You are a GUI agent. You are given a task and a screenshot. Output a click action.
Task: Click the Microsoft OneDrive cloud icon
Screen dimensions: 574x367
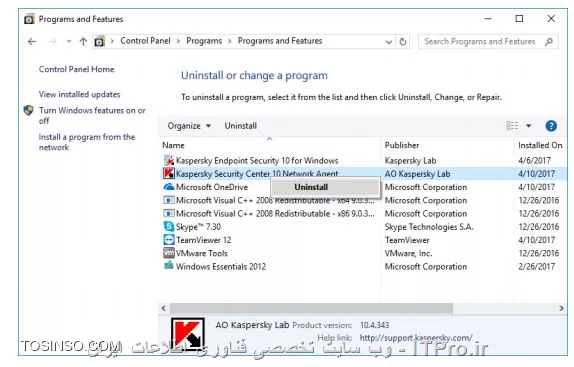169,187
